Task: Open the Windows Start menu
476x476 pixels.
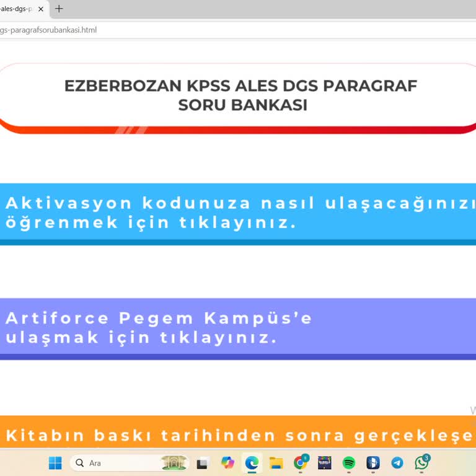Action: point(55,463)
